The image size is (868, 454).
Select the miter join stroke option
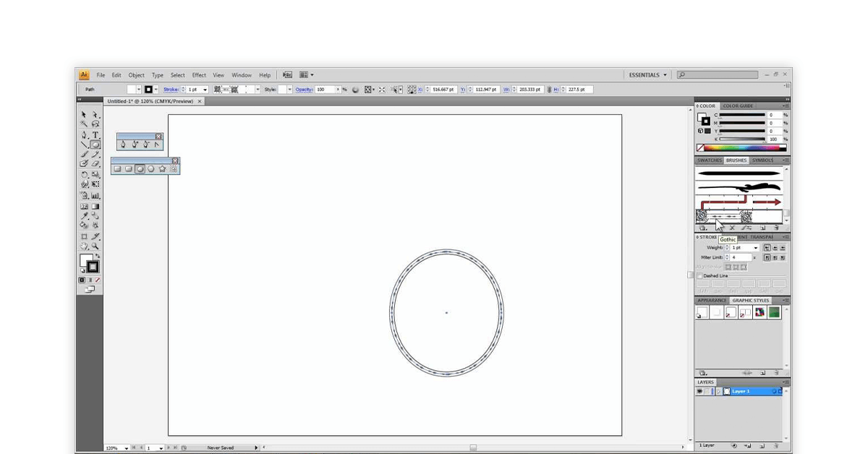767,257
